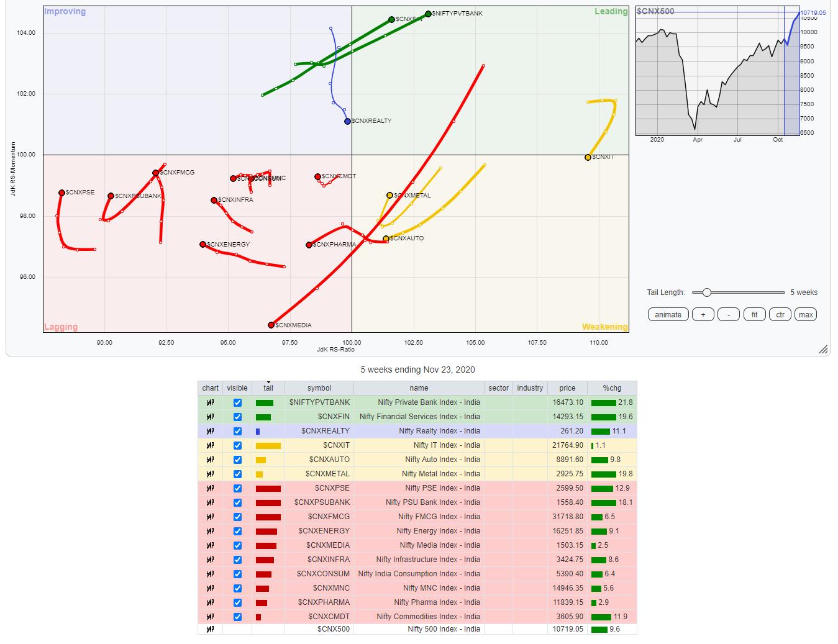Toggle visibility checkbox for $CNXAUTO
Viewport: 838px width, 644px height.
coord(237,460)
